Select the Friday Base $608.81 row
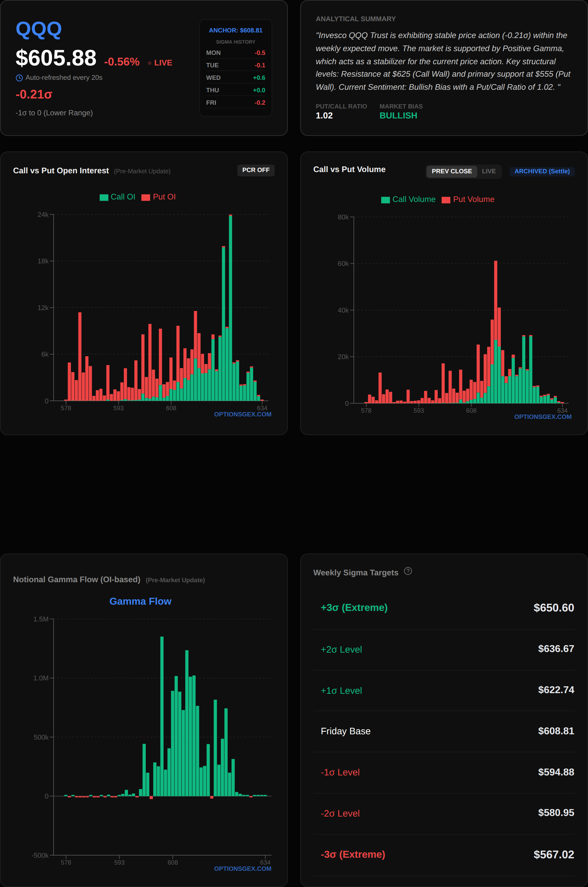The width and height of the screenshot is (588, 887). pos(443,731)
